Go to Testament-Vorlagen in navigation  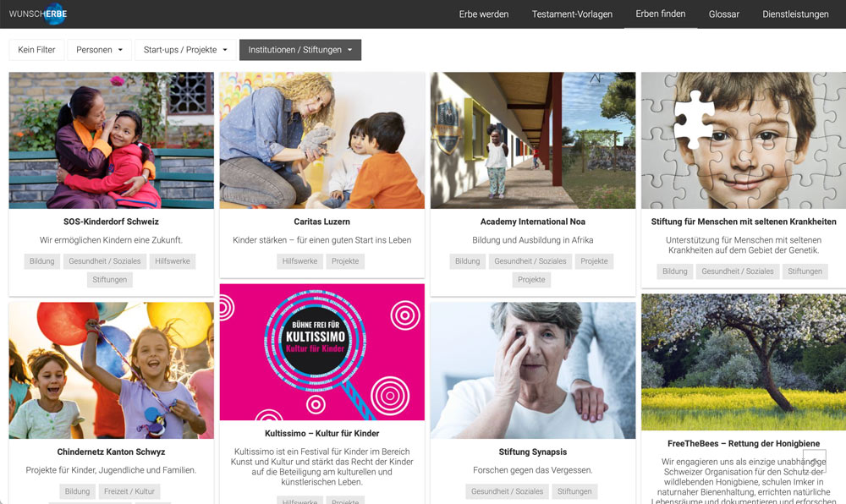572,14
